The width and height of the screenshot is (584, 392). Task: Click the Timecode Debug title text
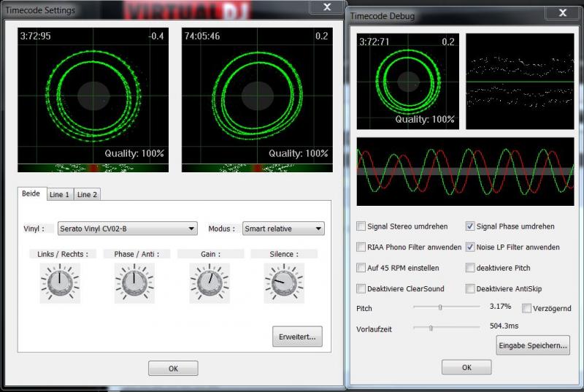[x=382, y=16]
